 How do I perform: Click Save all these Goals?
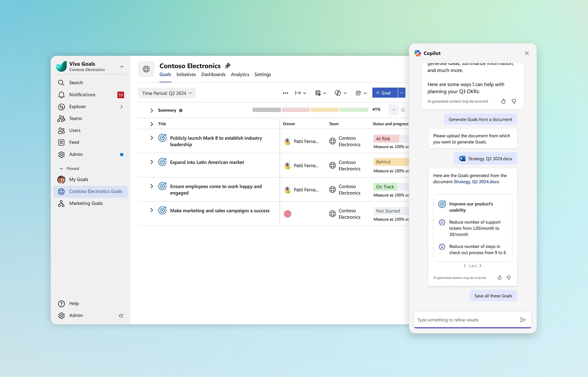click(x=493, y=296)
